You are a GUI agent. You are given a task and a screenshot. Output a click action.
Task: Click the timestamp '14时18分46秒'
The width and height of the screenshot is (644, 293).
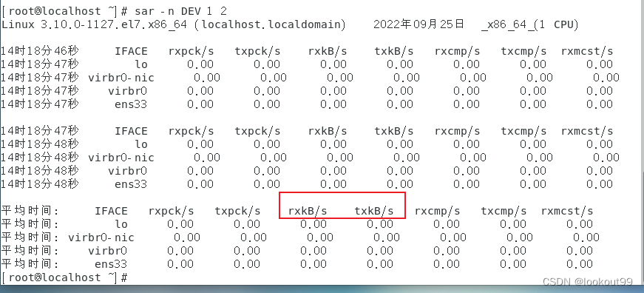39,51
